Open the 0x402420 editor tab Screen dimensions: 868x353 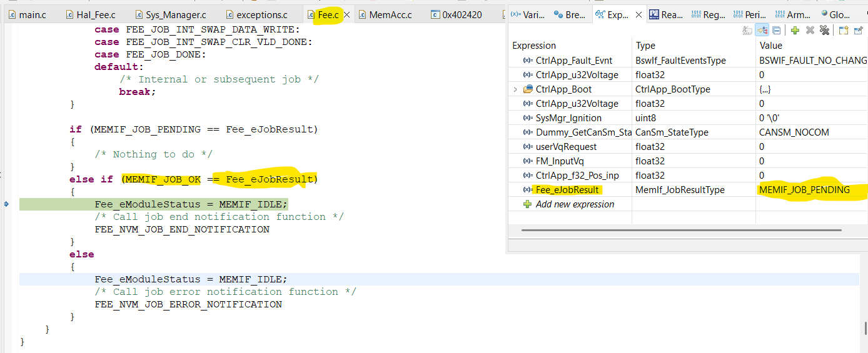click(457, 14)
